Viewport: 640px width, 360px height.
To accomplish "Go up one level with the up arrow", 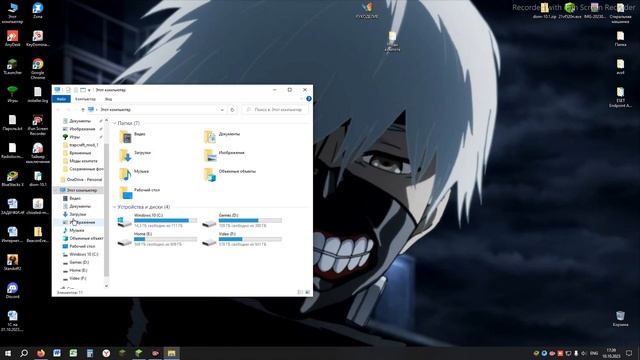I will (x=83, y=110).
